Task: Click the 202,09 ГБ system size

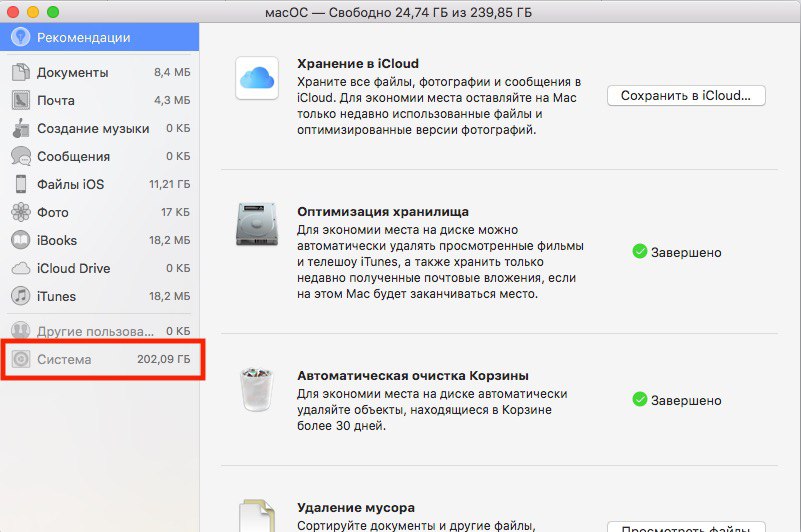Action: click(163, 359)
